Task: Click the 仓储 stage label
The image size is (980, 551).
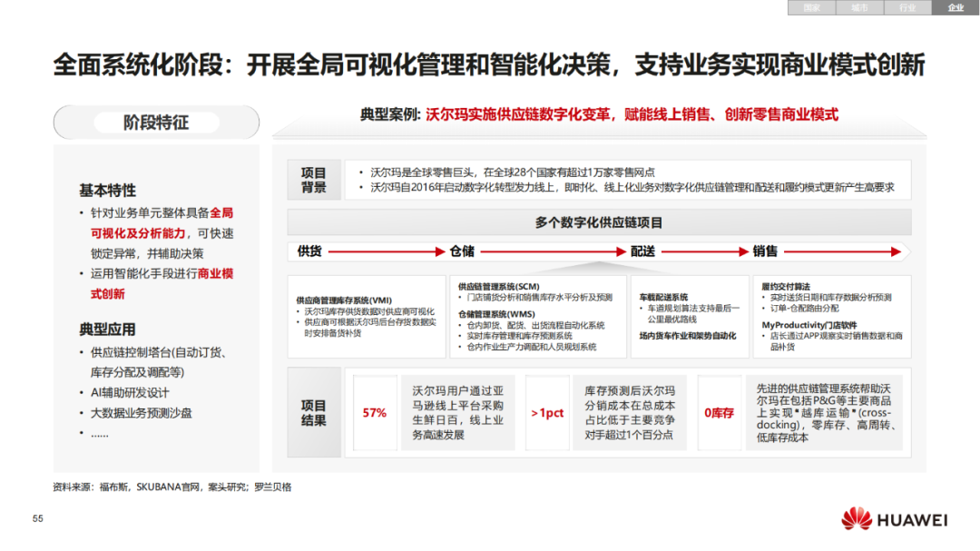Action: pos(462,251)
